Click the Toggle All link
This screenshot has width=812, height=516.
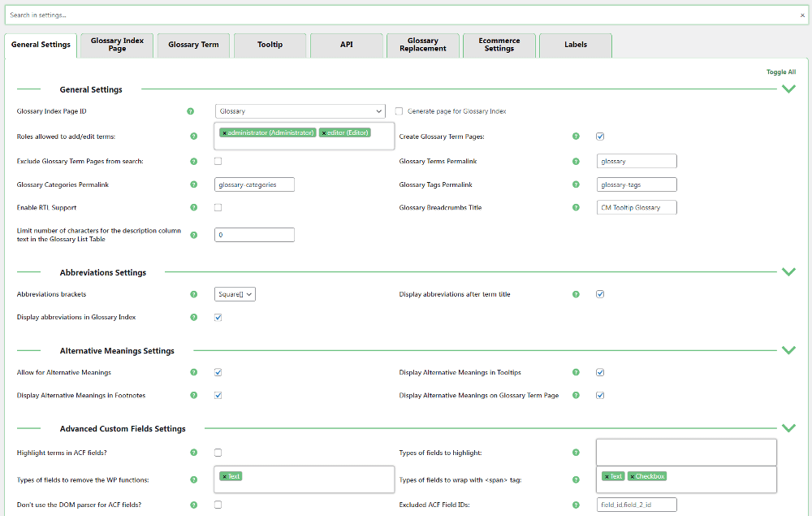pyautogui.click(x=780, y=72)
